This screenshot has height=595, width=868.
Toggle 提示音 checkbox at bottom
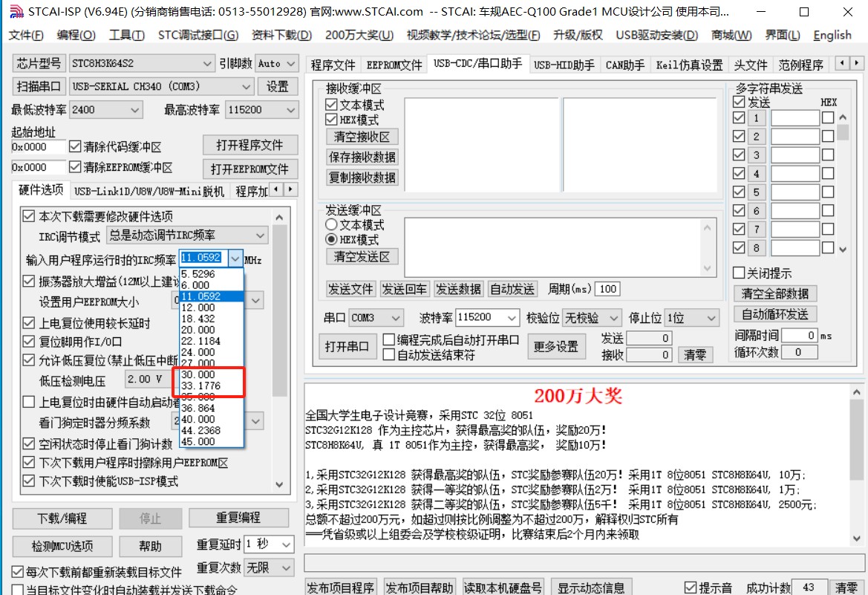coord(691,588)
